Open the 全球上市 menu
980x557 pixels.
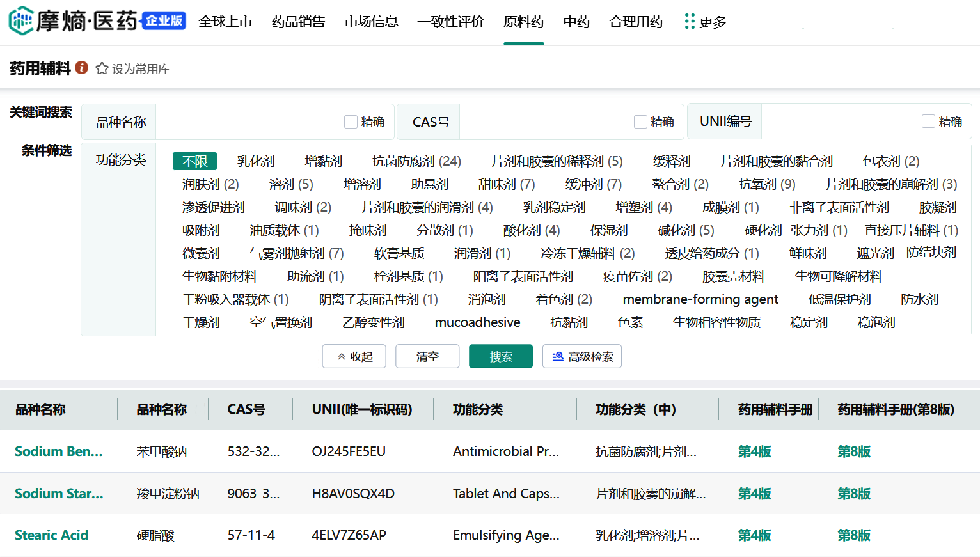[225, 22]
